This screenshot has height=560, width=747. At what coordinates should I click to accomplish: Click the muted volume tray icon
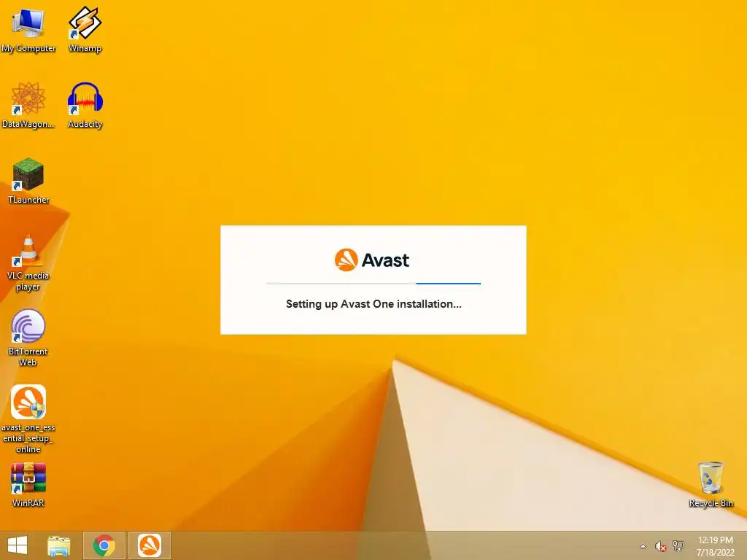[x=660, y=546]
